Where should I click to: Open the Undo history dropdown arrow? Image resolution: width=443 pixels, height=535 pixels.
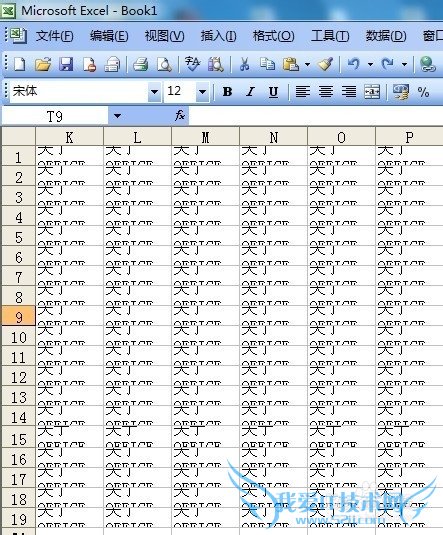[x=370, y=64]
